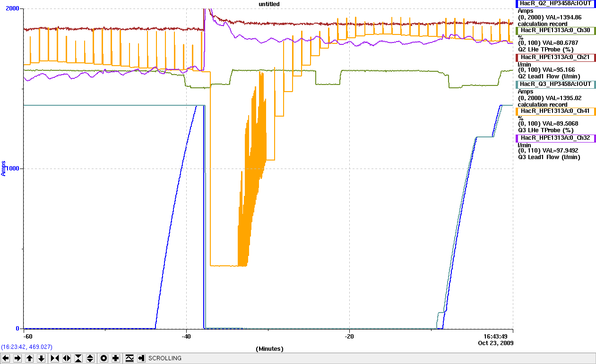Click the Q2 LHe TProbe (%) description
This screenshot has height=364, width=596.
pyautogui.click(x=546, y=49)
